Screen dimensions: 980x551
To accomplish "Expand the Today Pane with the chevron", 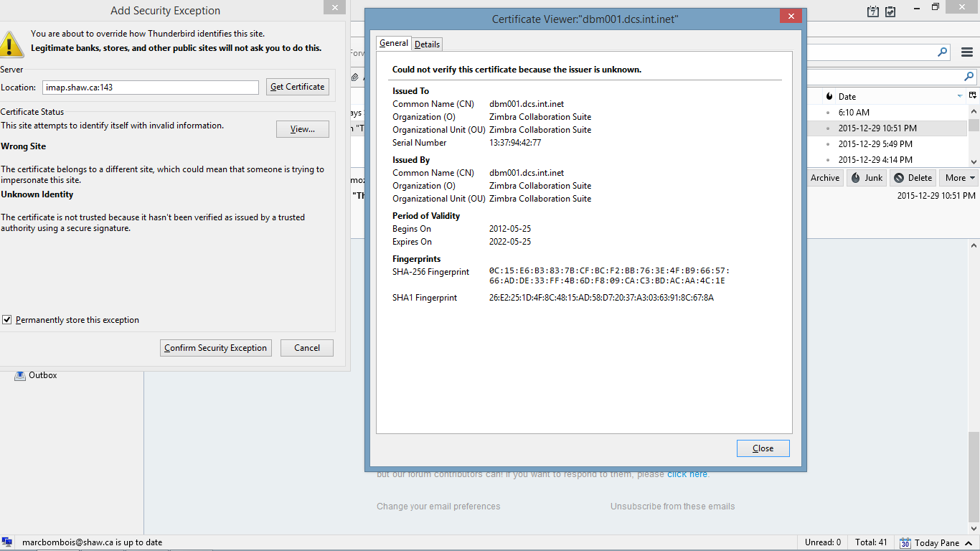I will click(969, 543).
